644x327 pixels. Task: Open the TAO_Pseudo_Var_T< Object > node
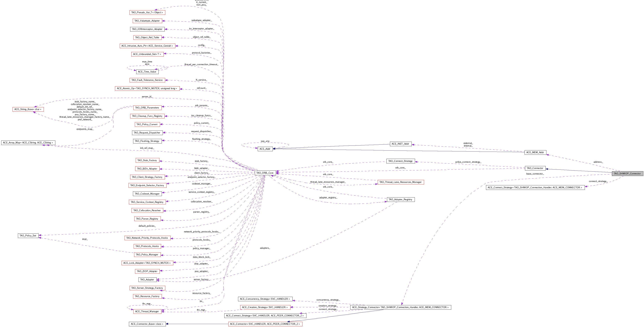(147, 12)
